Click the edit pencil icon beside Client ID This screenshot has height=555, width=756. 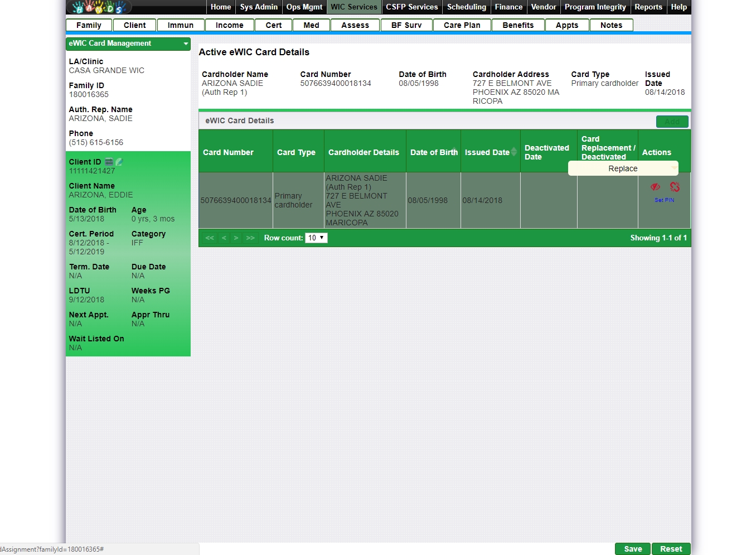(119, 162)
